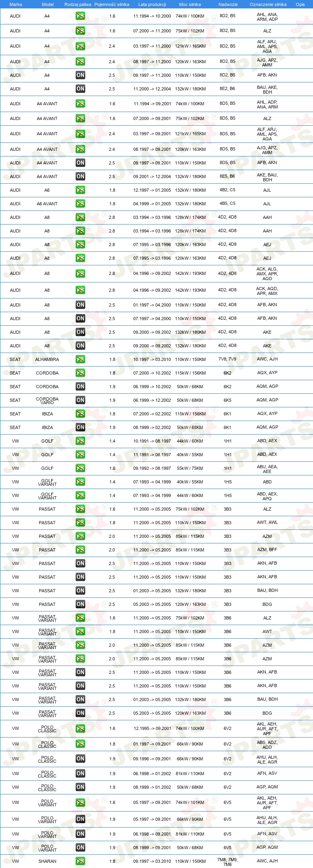The height and width of the screenshot is (868, 313).
Task: Click ON icon for Audi A4 2.5 132kW
Action: click(80, 89)
